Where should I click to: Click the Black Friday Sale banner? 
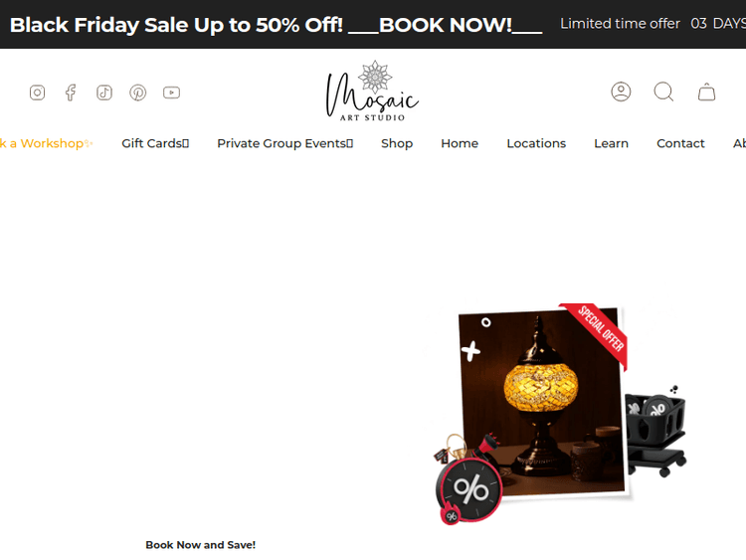276,25
